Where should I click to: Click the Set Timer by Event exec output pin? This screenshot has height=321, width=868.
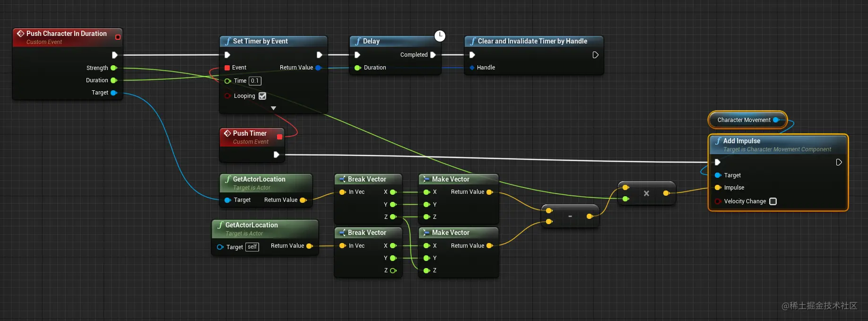tap(319, 55)
